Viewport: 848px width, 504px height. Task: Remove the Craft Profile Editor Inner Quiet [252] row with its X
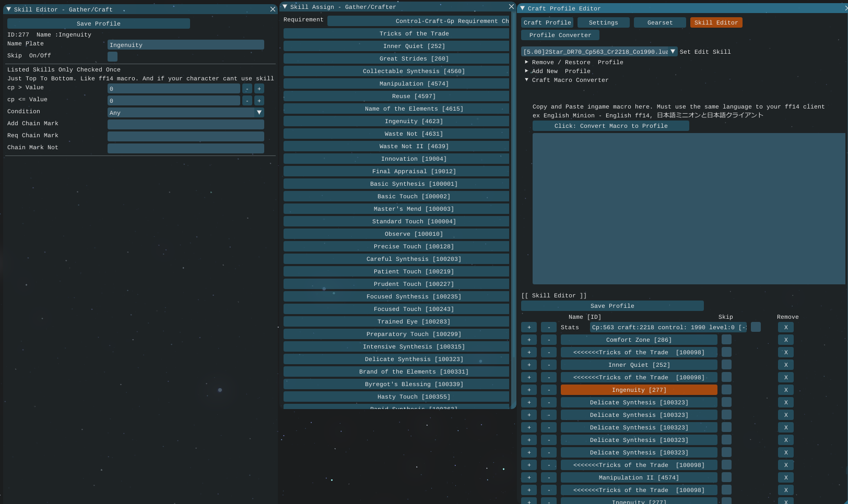[786, 365]
